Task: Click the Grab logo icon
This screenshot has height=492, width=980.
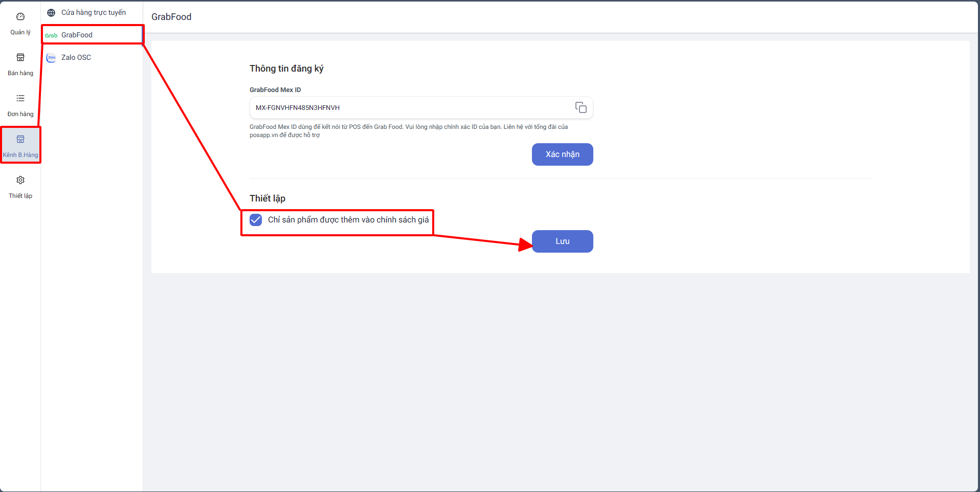Action: (51, 35)
